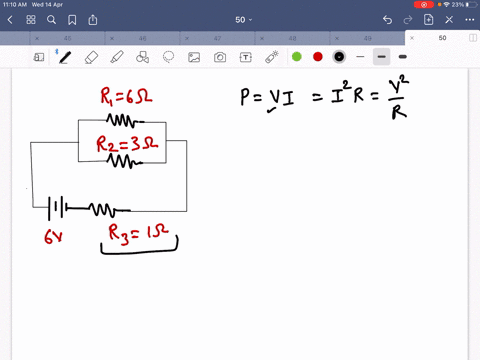Select the Laser pointer tool

pos(272,57)
